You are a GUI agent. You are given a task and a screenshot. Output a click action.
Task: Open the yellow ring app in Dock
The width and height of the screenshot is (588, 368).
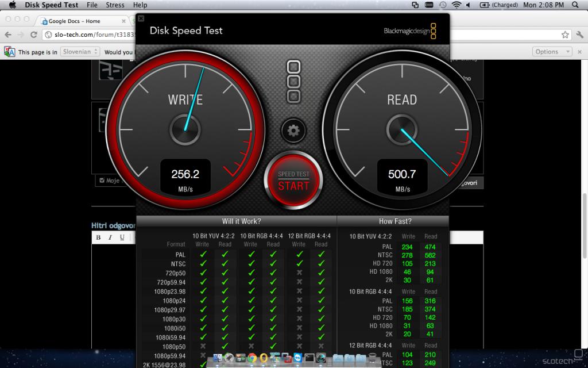264,358
